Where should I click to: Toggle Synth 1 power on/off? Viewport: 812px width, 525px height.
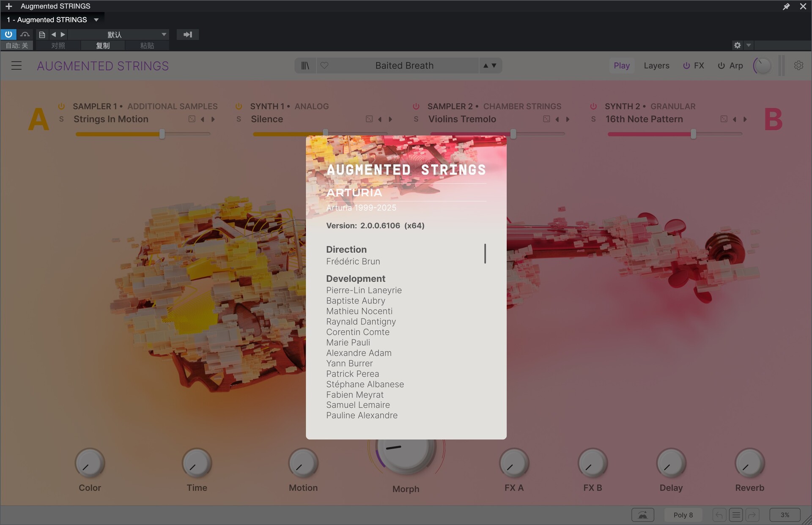pyautogui.click(x=239, y=107)
